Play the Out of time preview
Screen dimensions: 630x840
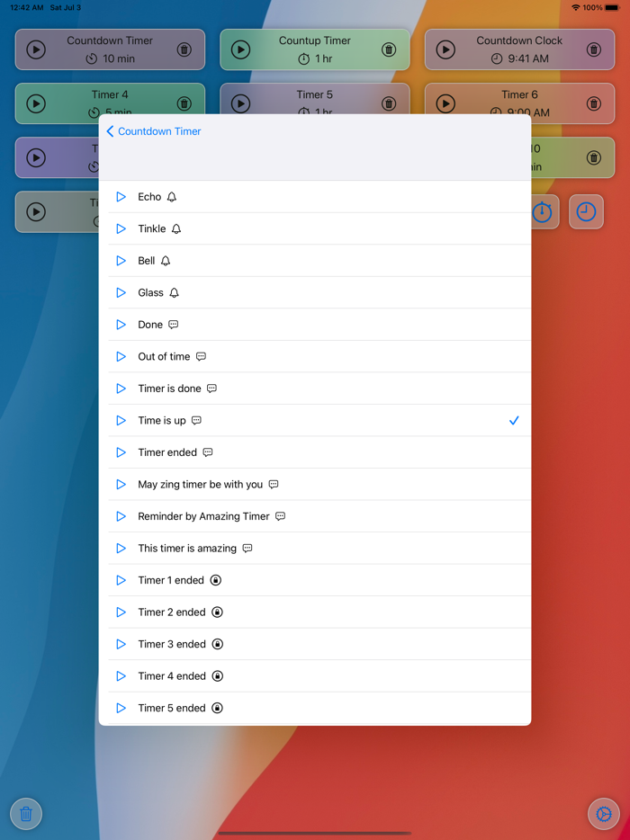point(121,357)
